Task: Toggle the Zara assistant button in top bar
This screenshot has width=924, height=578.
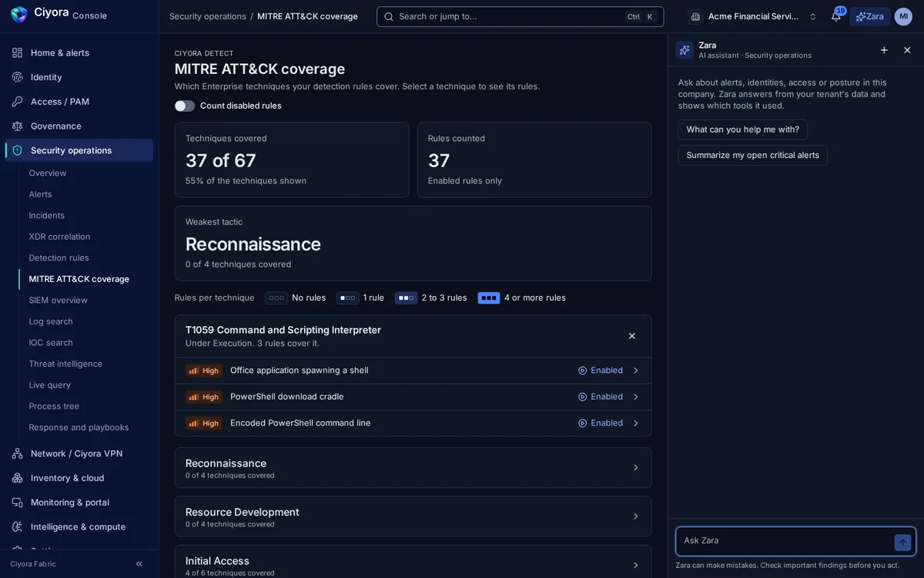Action: click(870, 16)
